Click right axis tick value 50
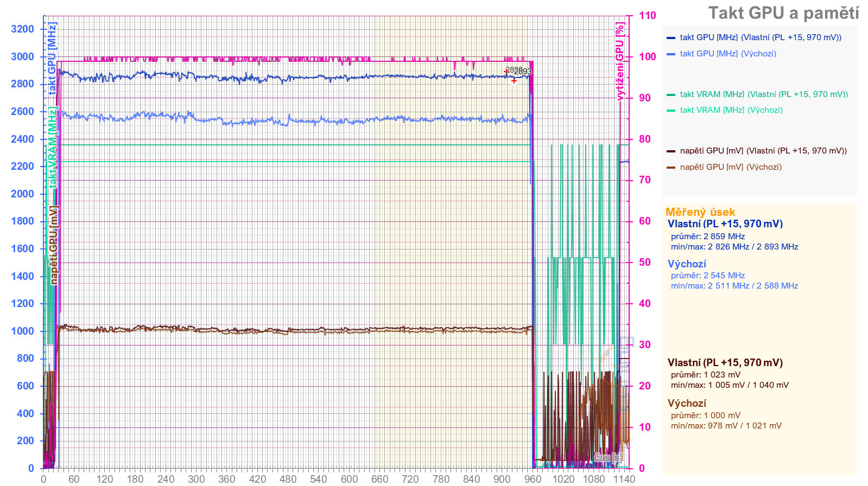Viewport: 868px width, 486px height. pos(644,263)
